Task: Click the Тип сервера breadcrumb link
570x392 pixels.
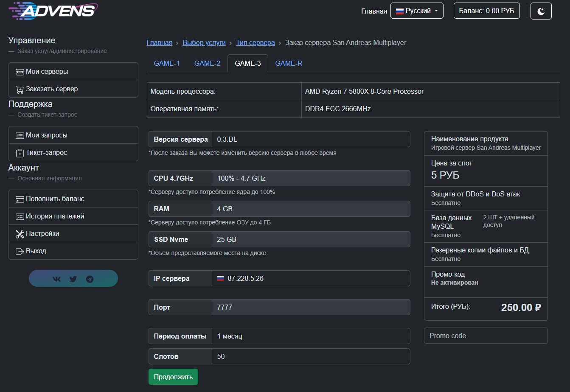Action: point(256,42)
